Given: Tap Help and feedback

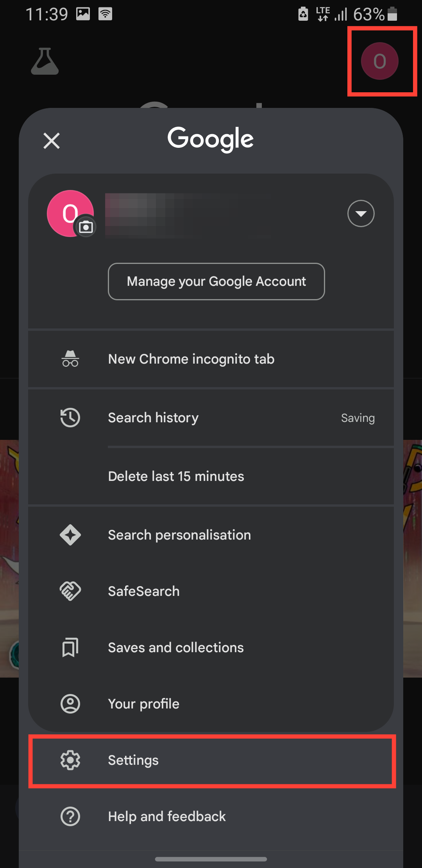Looking at the screenshot, I should (167, 816).
